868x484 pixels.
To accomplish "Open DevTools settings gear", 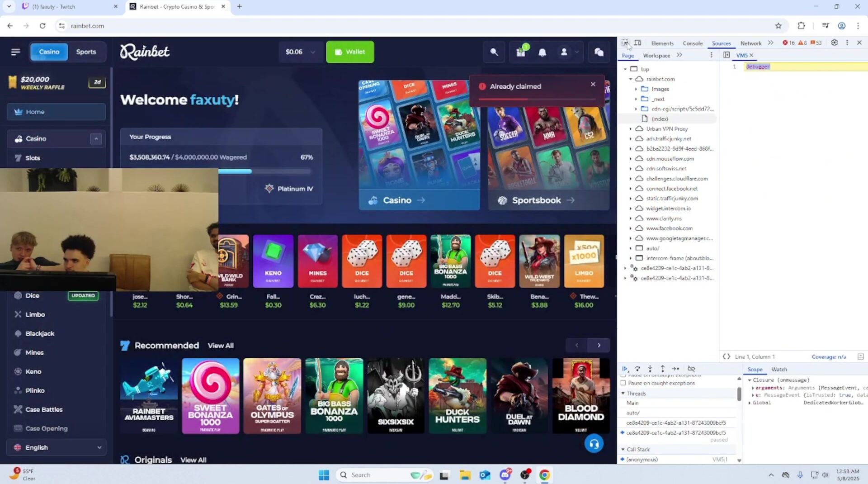I will (x=834, y=43).
